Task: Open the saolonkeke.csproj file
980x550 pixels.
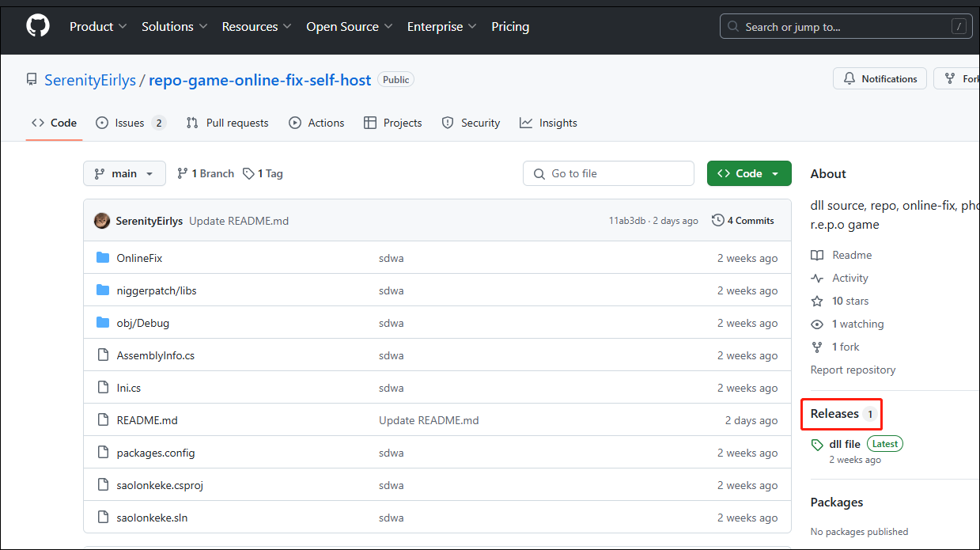Action: click(160, 485)
